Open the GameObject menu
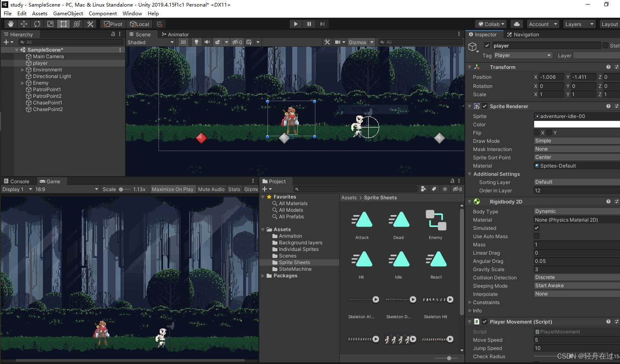This screenshot has height=364, width=620. [68, 13]
